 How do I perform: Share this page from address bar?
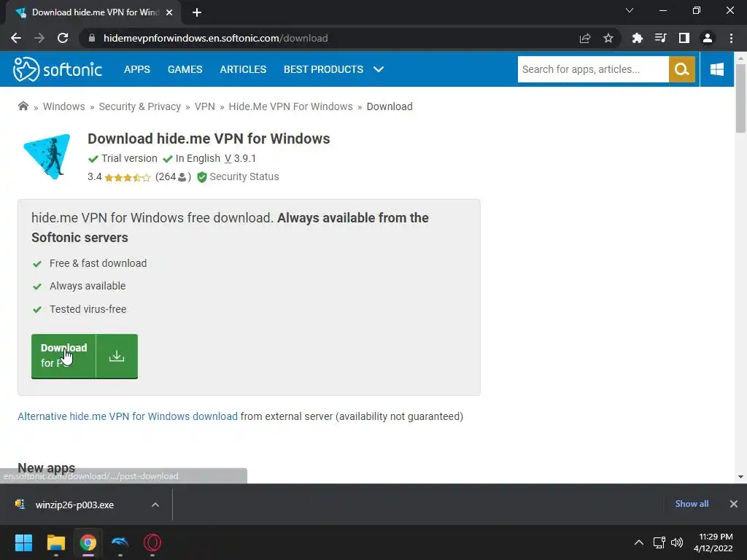coord(585,38)
